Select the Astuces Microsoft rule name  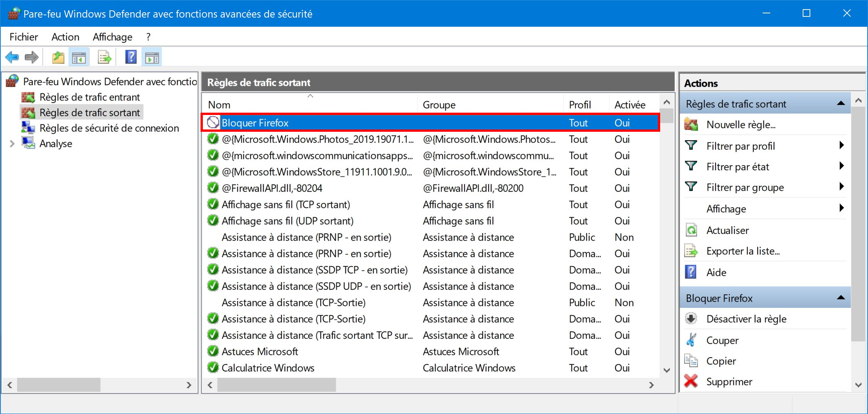pos(260,351)
